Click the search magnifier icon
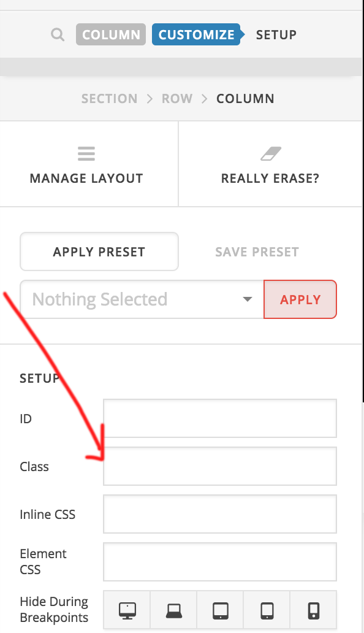This screenshot has width=364, height=633. point(58,35)
